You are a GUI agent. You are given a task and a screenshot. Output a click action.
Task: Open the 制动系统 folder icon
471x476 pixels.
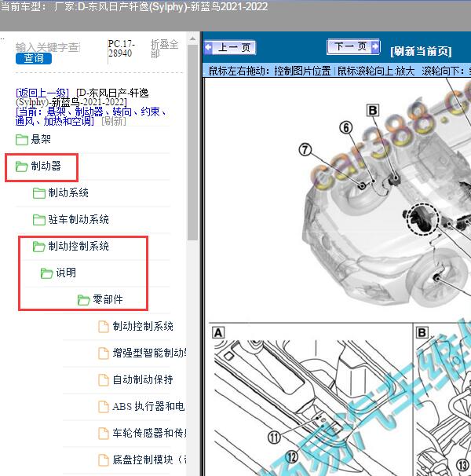point(38,193)
